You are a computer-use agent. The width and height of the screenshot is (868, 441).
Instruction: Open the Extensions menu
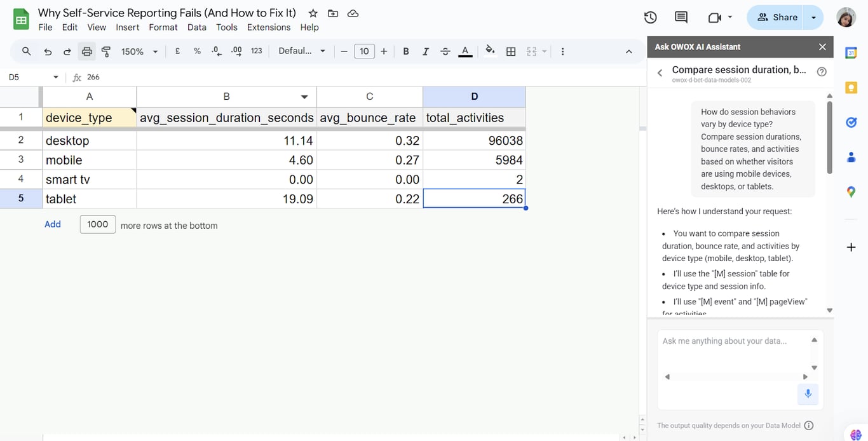pyautogui.click(x=269, y=27)
